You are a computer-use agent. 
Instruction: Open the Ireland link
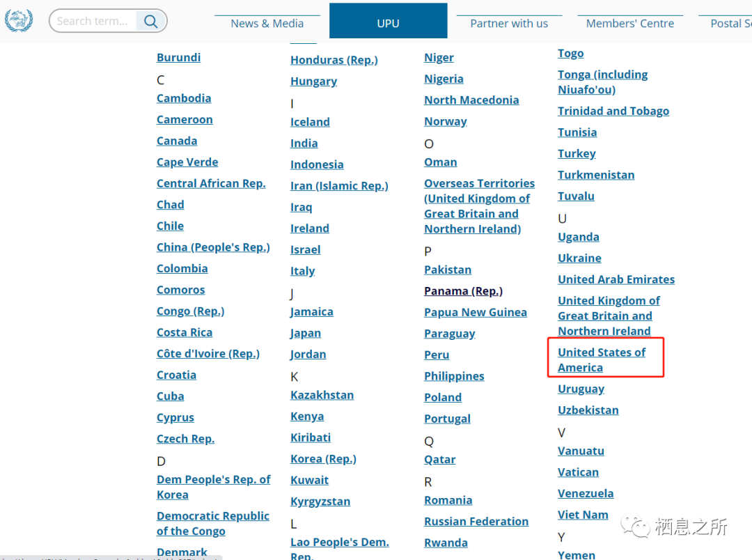point(310,228)
